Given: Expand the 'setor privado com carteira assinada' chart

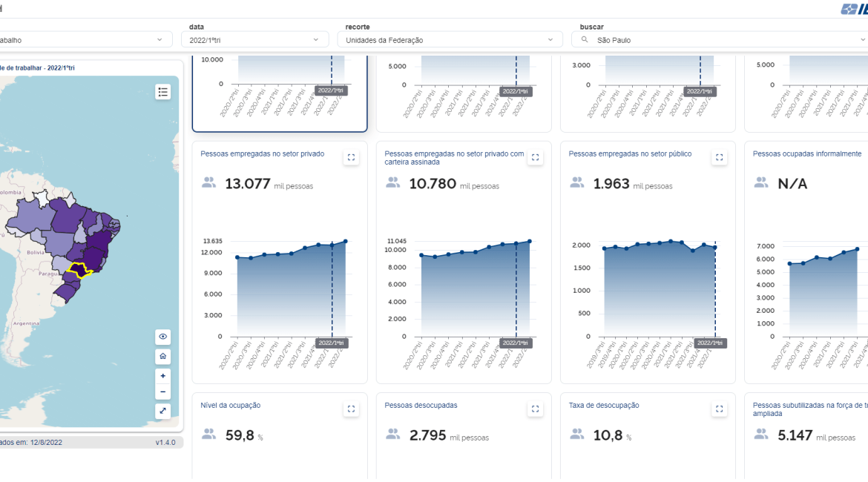Looking at the screenshot, I should pyautogui.click(x=535, y=157).
